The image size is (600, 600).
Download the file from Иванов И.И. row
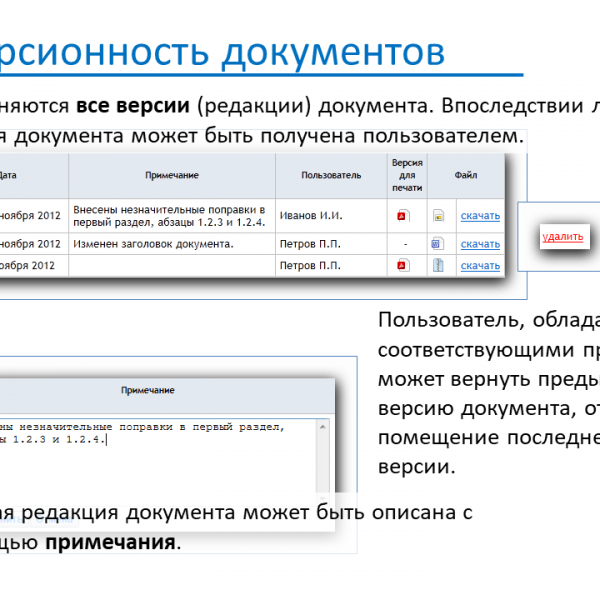(480, 216)
